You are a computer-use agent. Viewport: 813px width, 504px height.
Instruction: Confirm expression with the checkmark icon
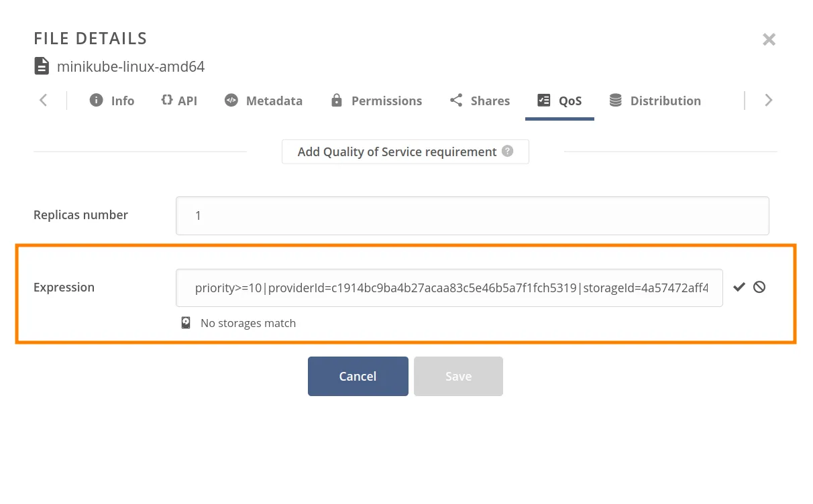(x=739, y=287)
